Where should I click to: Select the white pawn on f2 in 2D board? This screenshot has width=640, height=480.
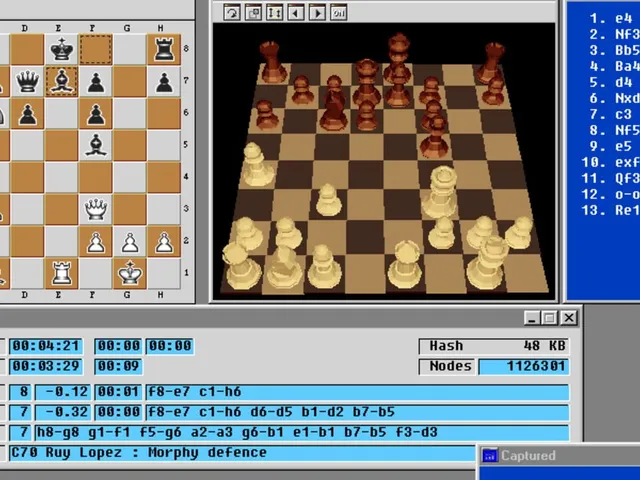(96, 242)
